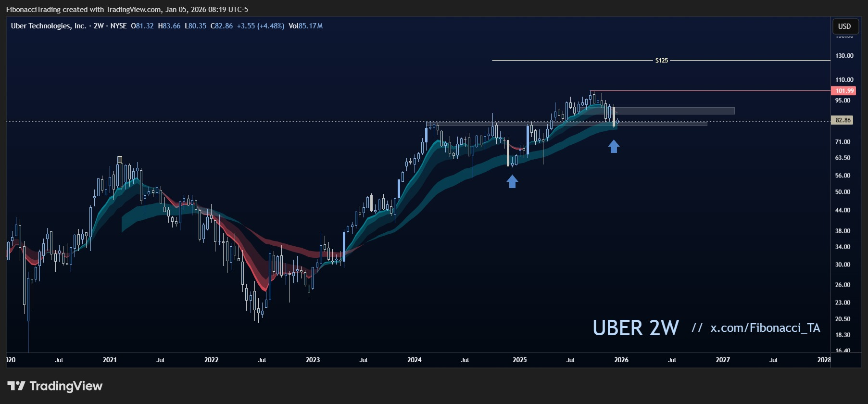Click the 2024 time axis label
The image size is (868, 404).
point(414,360)
